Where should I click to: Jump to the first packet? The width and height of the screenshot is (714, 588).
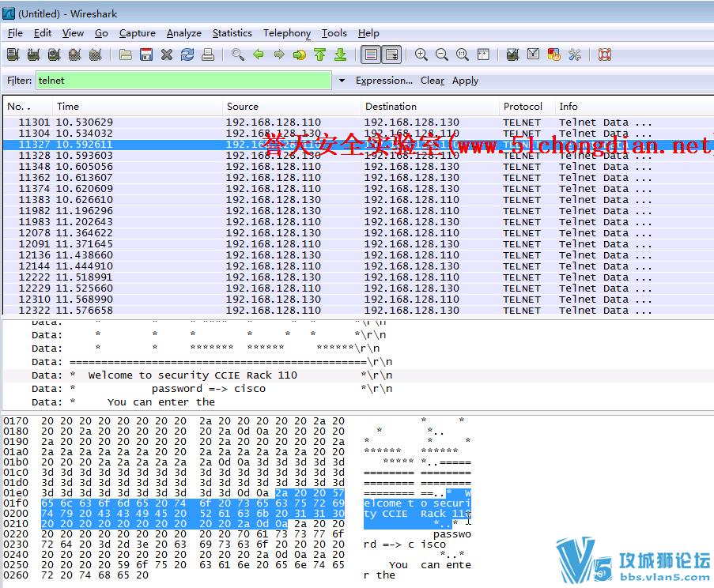[319, 55]
